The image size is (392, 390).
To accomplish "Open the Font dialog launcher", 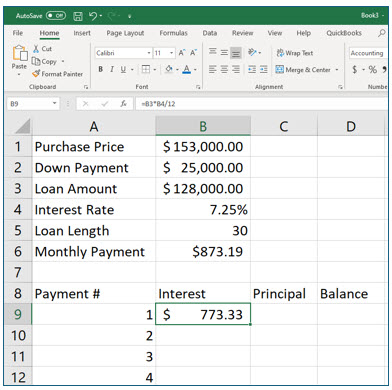I will 198,87.
